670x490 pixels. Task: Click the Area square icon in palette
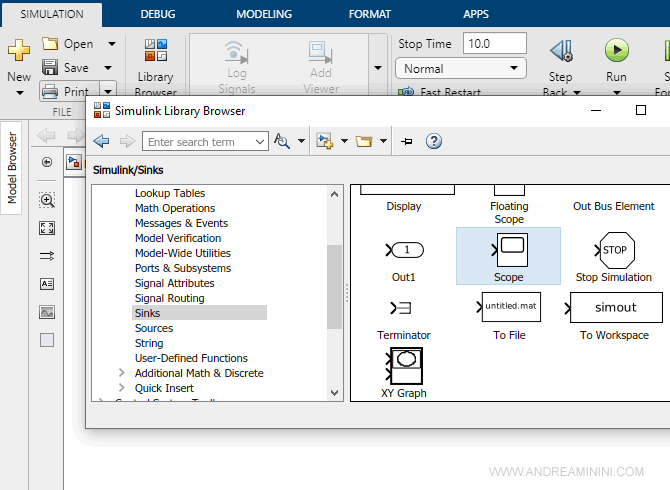click(47, 340)
